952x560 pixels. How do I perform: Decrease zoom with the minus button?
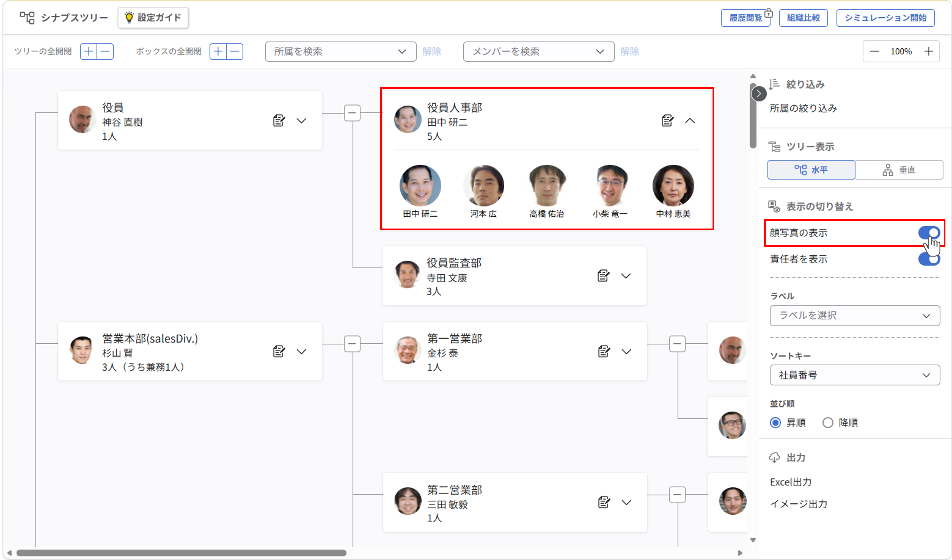pos(874,52)
